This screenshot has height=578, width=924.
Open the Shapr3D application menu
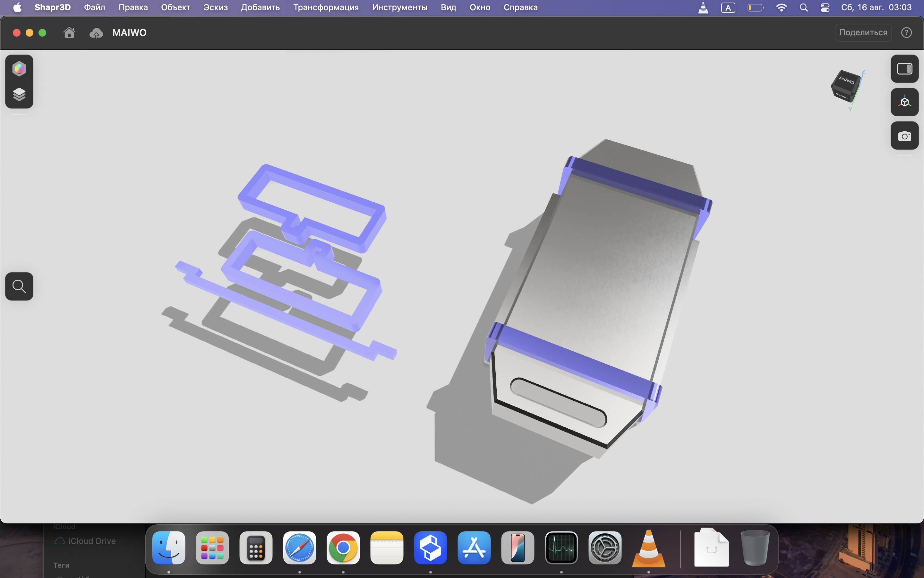(x=53, y=7)
